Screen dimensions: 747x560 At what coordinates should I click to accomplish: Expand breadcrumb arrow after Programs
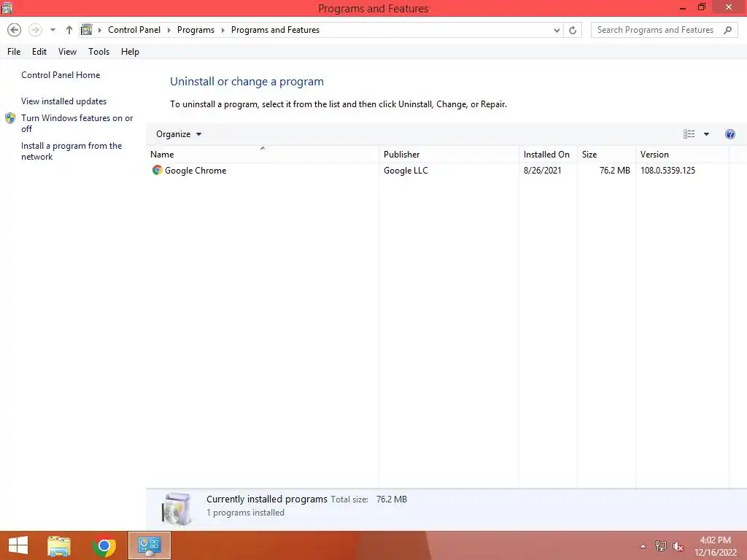click(x=222, y=30)
